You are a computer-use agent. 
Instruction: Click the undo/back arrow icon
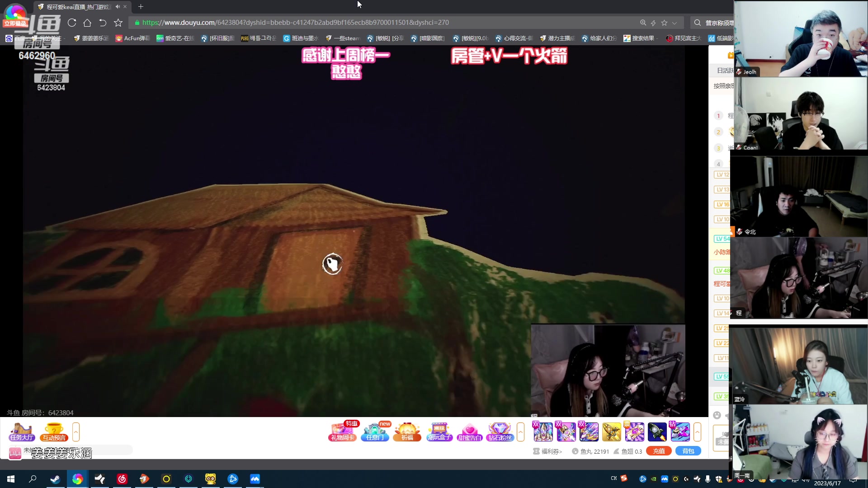tap(103, 23)
